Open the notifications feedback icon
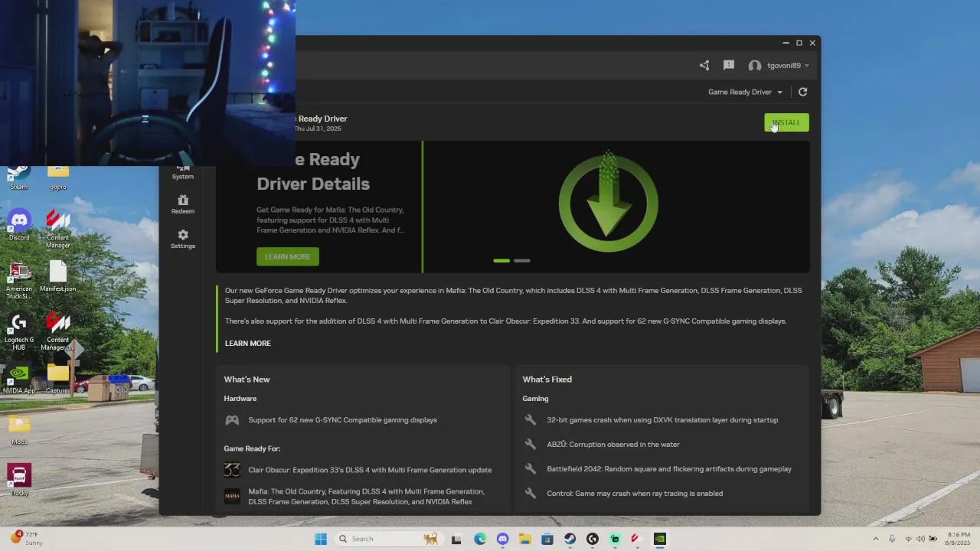This screenshot has height=551, width=980. point(729,66)
